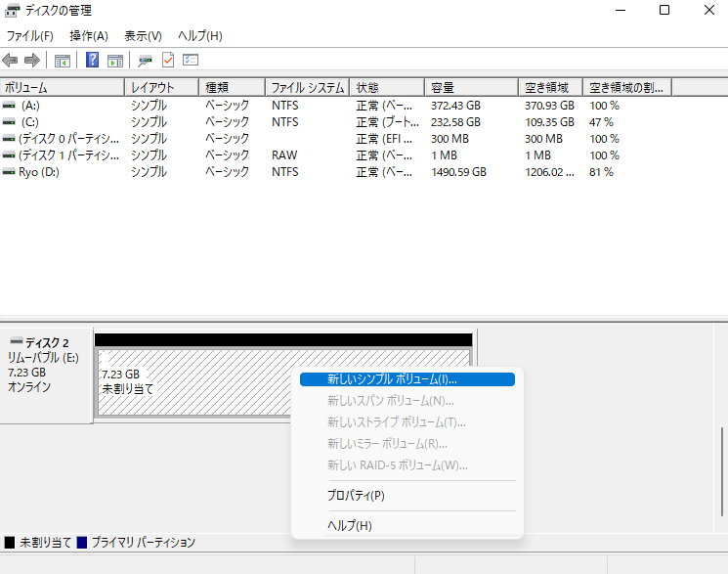Sort list by ファイル システム column header

coord(306,88)
